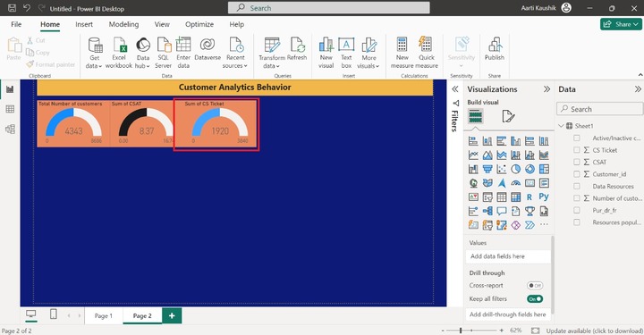This screenshot has height=335, width=644.
Task: Collapse the Data pane
Action: [x=638, y=89]
